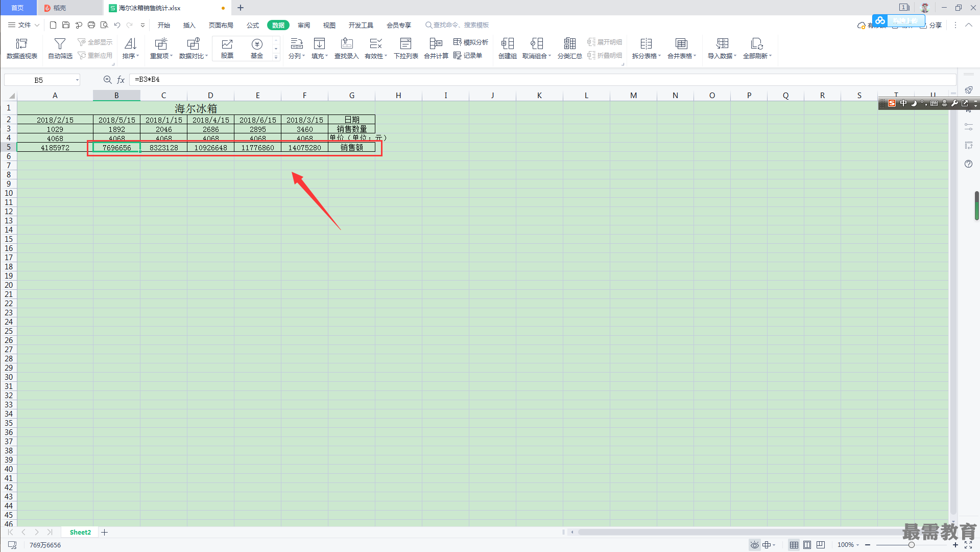980x552 pixels.
Task: Click the command search box (查找命令)
Action: [x=457, y=25]
